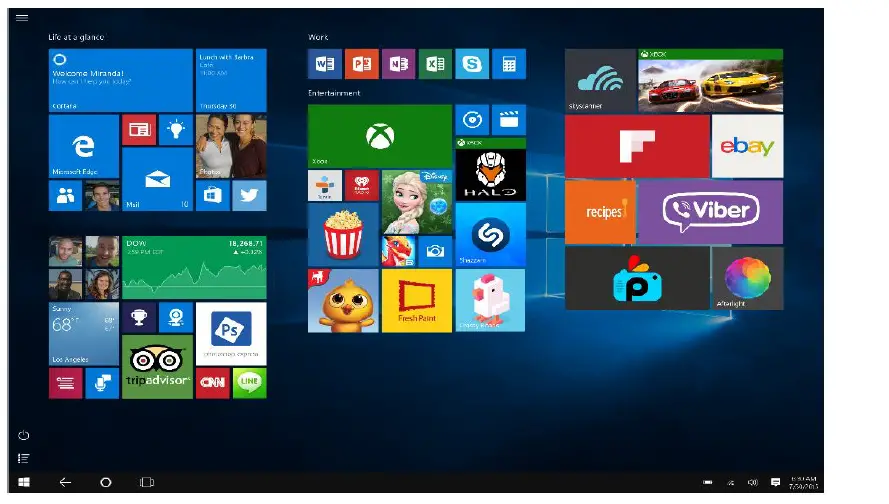Screen dimensions: 889x504
Task: Click the taskbar Back arrow
Action: click(65, 482)
